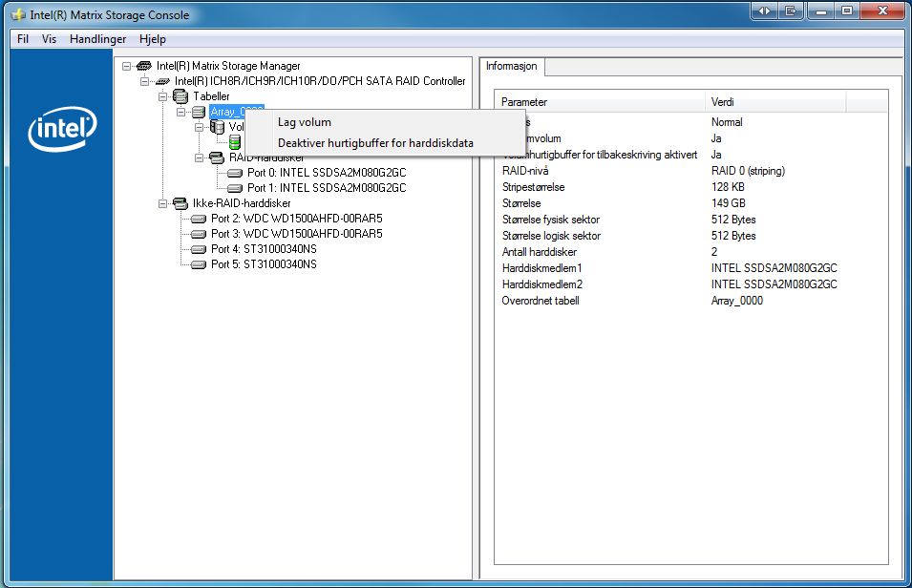Click the RAID 0 (striping) value
The width and height of the screenshot is (912, 588).
point(748,171)
